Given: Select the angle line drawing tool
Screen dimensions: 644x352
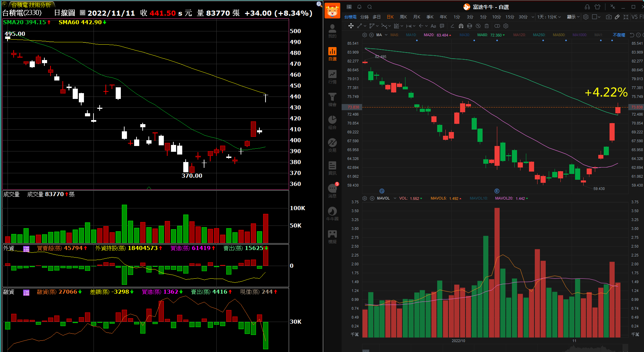Looking at the screenshot, I should coord(453,26).
